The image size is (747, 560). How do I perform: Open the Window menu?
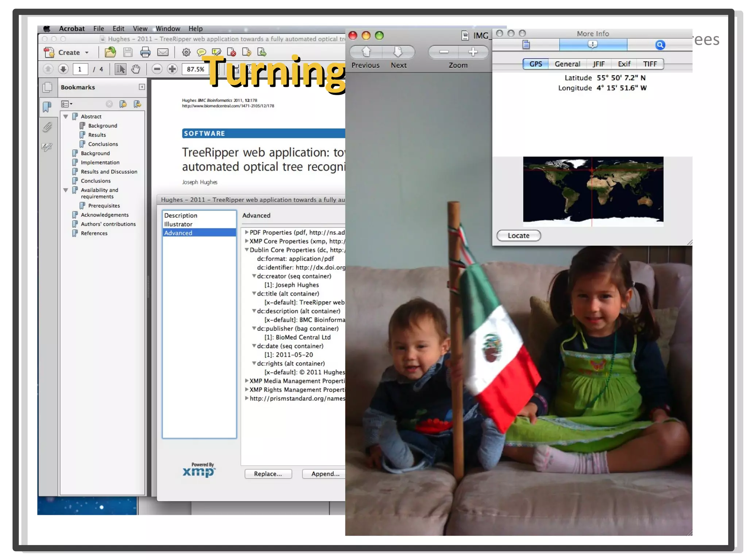click(168, 28)
